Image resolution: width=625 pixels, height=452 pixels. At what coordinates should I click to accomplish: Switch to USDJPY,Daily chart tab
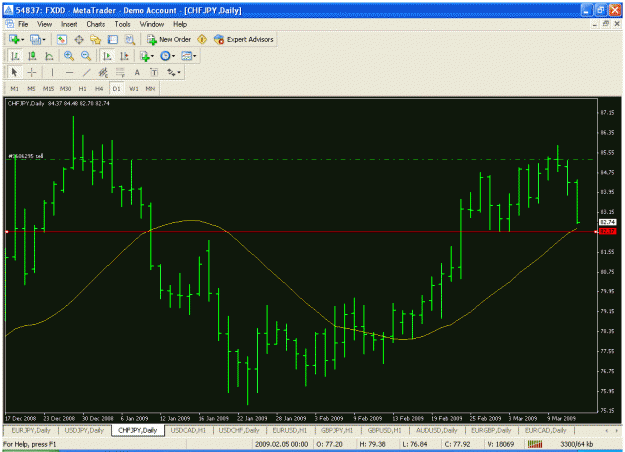[x=84, y=430]
